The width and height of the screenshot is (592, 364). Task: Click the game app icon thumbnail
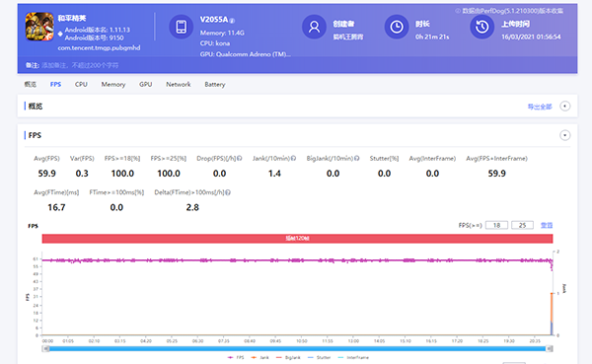(x=39, y=27)
